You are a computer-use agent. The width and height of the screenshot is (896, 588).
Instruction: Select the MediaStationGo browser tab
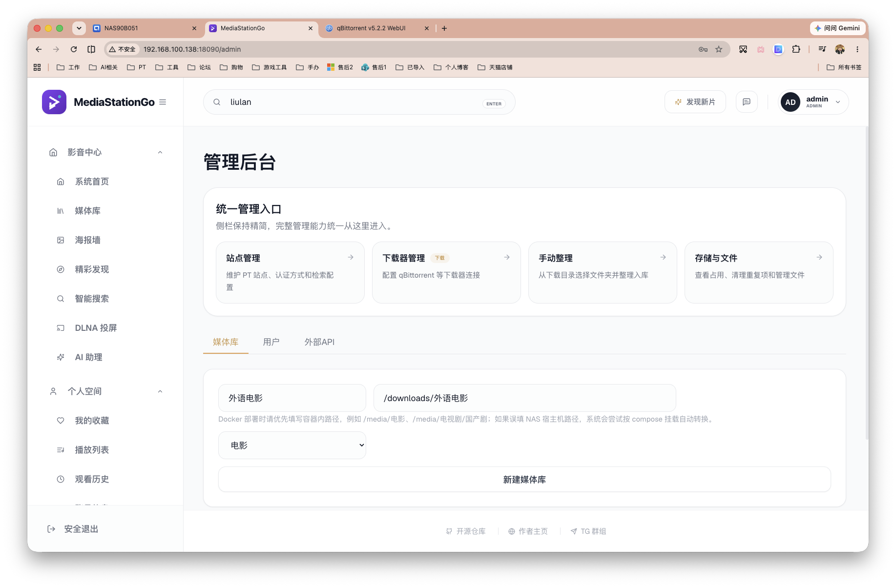click(261, 28)
